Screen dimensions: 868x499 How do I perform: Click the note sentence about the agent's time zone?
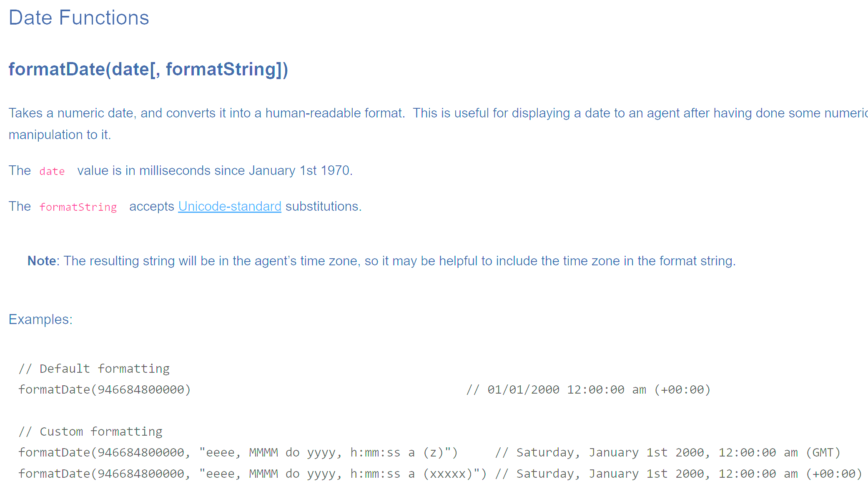399,261
